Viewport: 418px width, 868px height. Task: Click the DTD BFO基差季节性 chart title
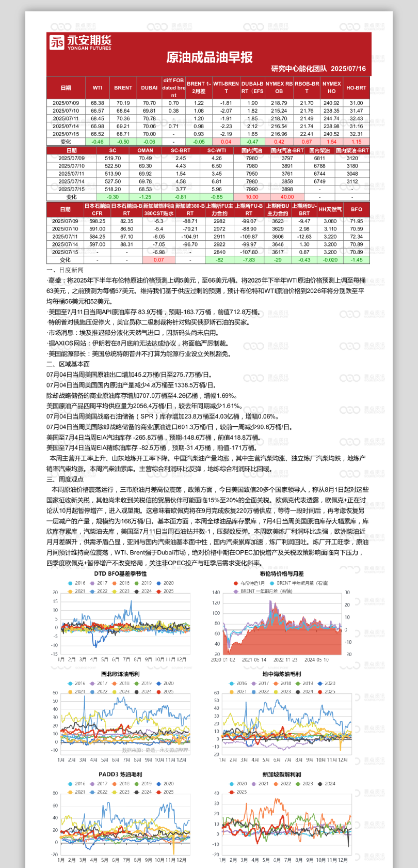(120, 574)
